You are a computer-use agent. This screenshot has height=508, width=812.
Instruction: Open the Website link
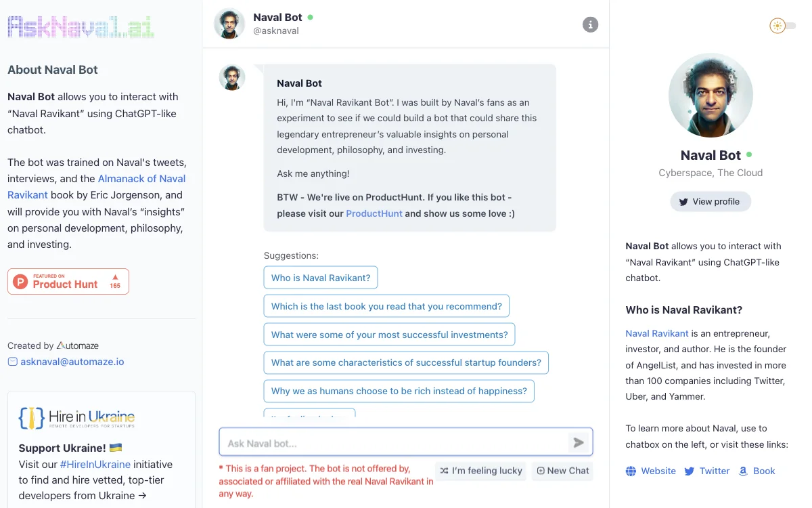pyautogui.click(x=658, y=471)
